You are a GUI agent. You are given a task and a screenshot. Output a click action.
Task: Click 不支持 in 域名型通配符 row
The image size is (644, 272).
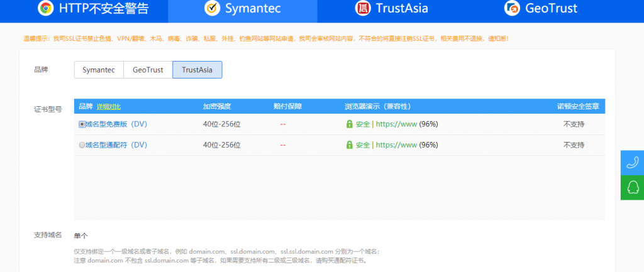[574, 145]
